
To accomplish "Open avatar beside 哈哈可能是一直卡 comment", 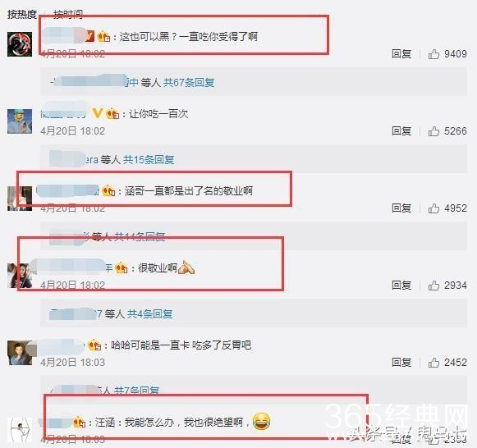I will click(x=20, y=353).
